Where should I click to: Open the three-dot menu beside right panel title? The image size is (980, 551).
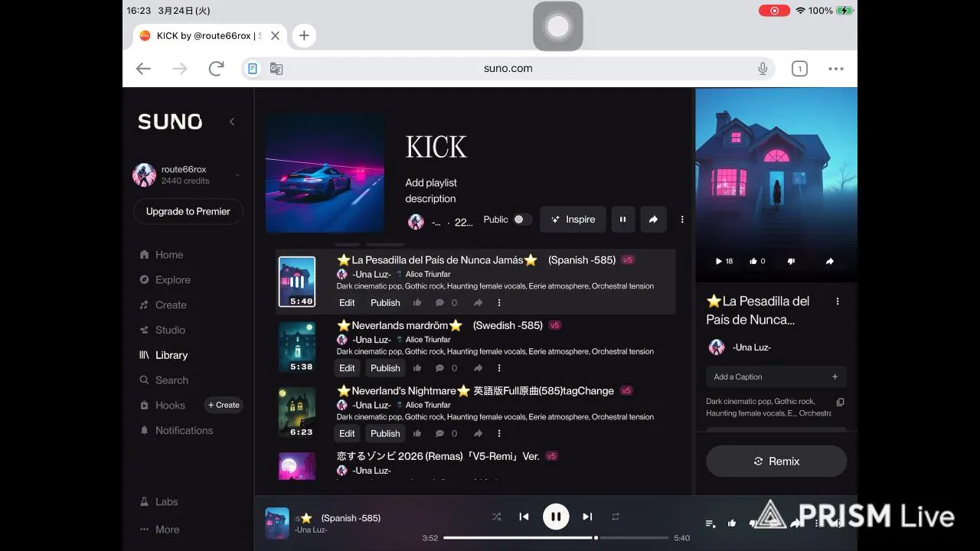tap(838, 302)
